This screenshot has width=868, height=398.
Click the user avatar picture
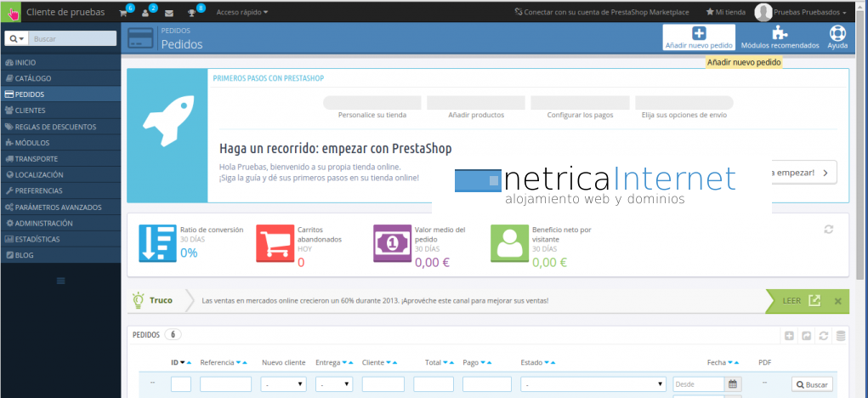tap(763, 12)
